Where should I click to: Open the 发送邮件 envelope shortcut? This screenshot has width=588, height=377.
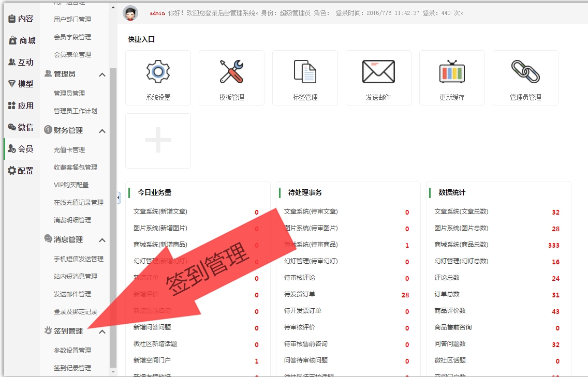click(378, 78)
